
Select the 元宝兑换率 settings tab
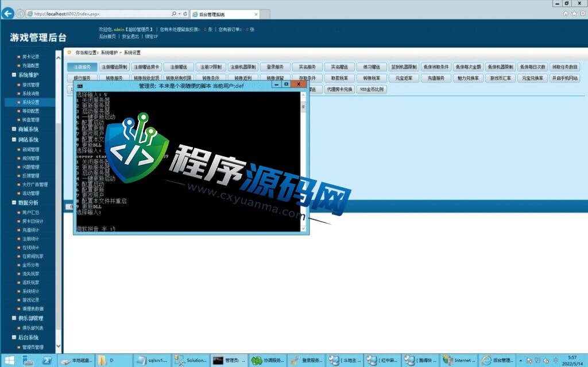point(532,78)
